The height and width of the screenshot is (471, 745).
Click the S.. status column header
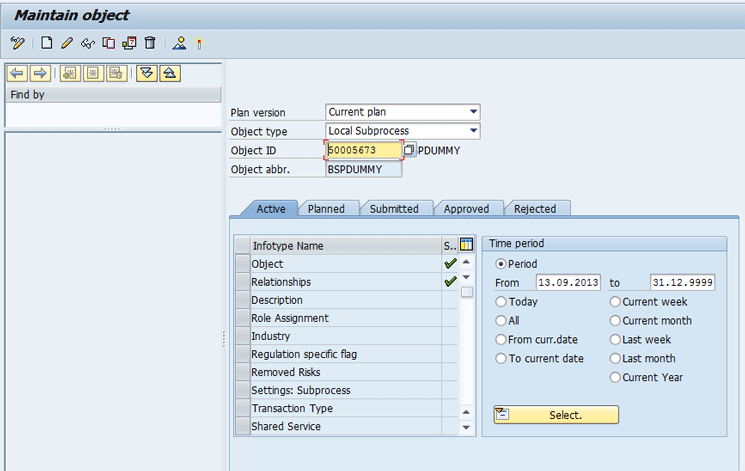[x=449, y=246]
